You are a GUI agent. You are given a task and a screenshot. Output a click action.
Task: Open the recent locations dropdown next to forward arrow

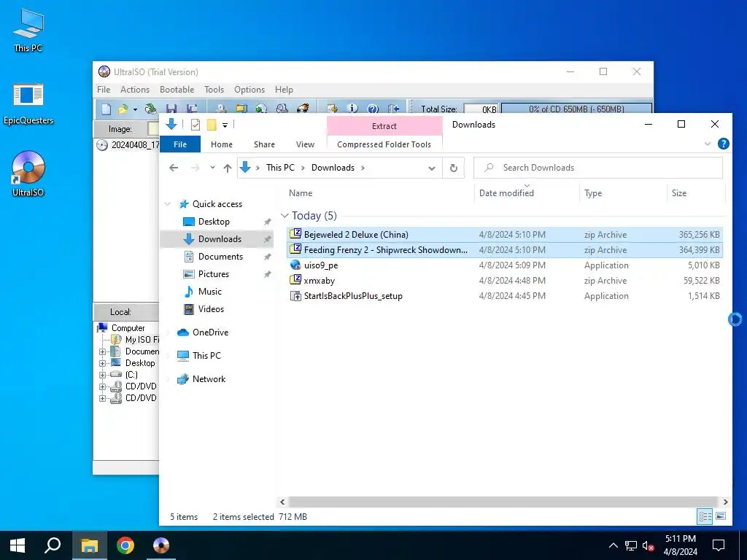tap(212, 168)
